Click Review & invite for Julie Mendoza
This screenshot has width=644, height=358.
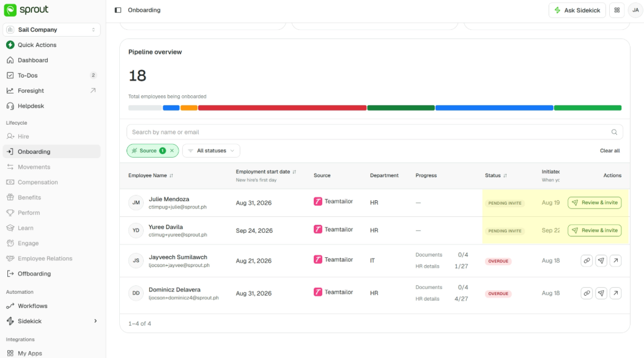pos(594,203)
